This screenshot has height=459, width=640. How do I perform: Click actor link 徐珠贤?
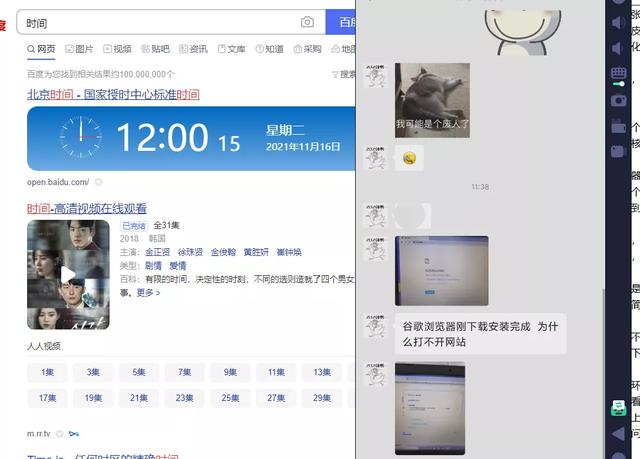[190, 252]
